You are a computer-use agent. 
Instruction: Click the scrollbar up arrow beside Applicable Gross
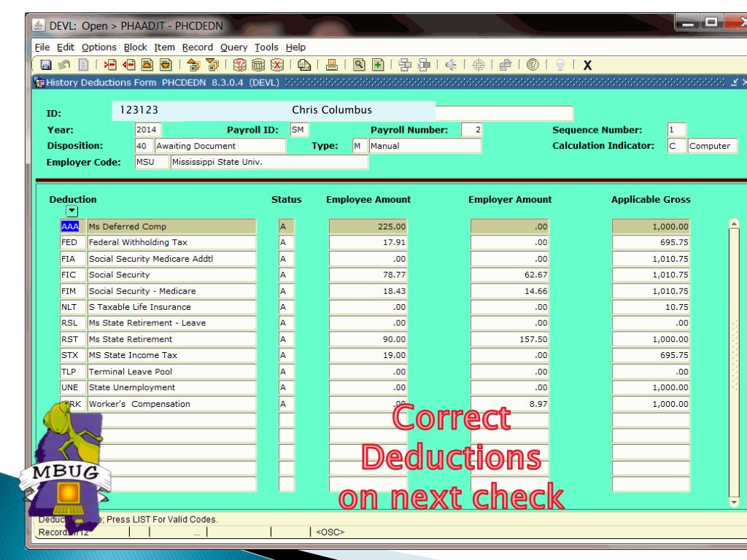(x=734, y=224)
